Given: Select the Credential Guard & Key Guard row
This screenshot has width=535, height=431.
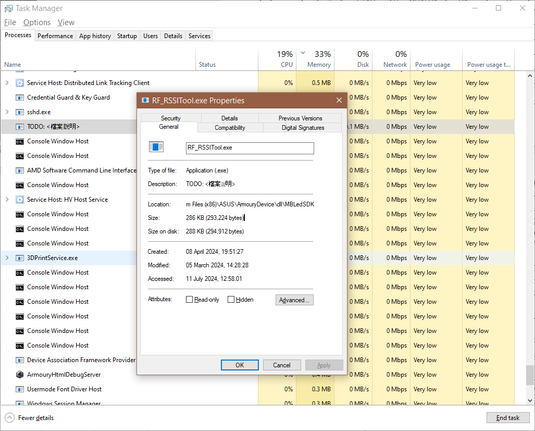Looking at the screenshot, I should [258, 98].
